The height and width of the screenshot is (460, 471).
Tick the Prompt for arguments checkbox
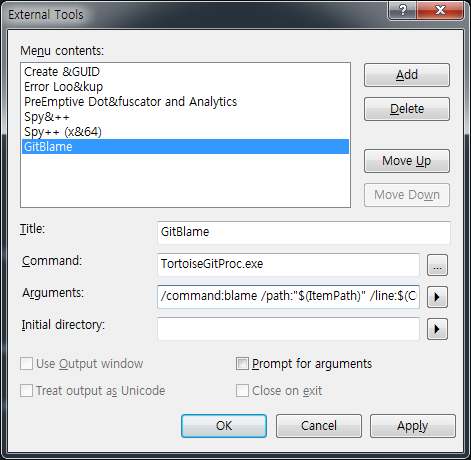point(242,364)
